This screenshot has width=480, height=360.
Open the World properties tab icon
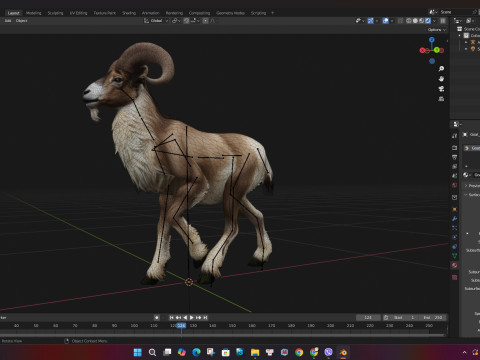(x=455, y=185)
